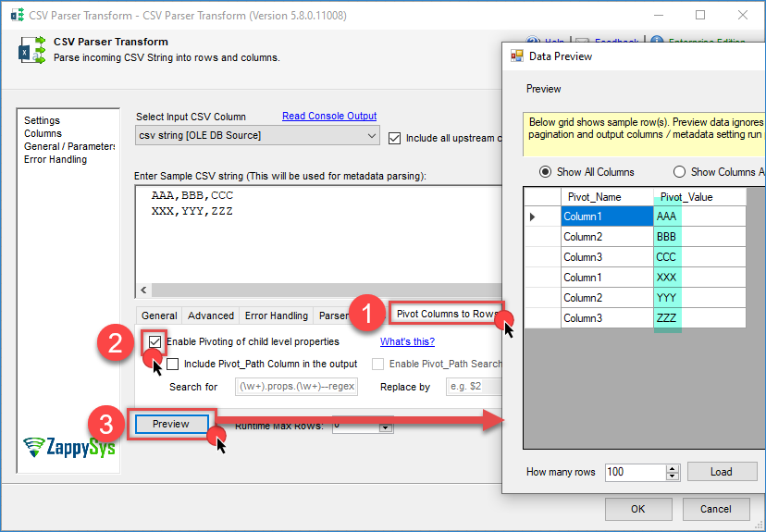766x532 pixels.
Task: Click the Preview button
Action: pos(171,424)
